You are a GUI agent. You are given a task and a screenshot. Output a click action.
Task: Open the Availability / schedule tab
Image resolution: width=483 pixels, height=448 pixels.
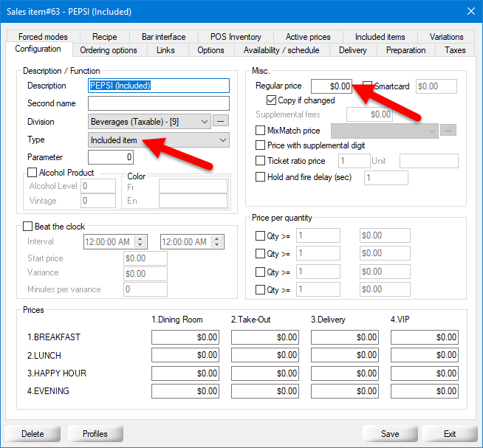click(x=281, y=50)
